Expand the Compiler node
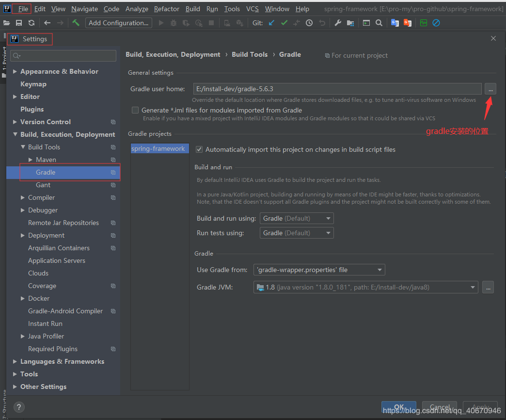 click(23, 197)
